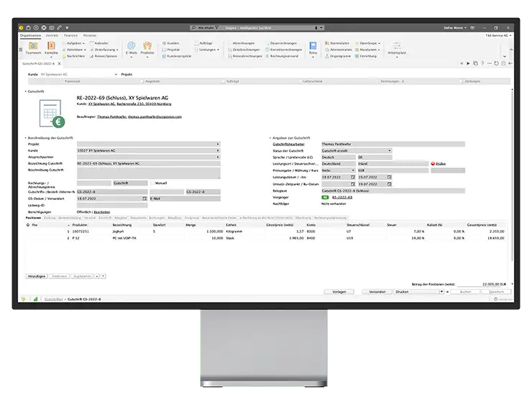Open the Retro icon in ribbon
Image resolution: width=532 pixels, height=405 pixels.
point(313,47)
